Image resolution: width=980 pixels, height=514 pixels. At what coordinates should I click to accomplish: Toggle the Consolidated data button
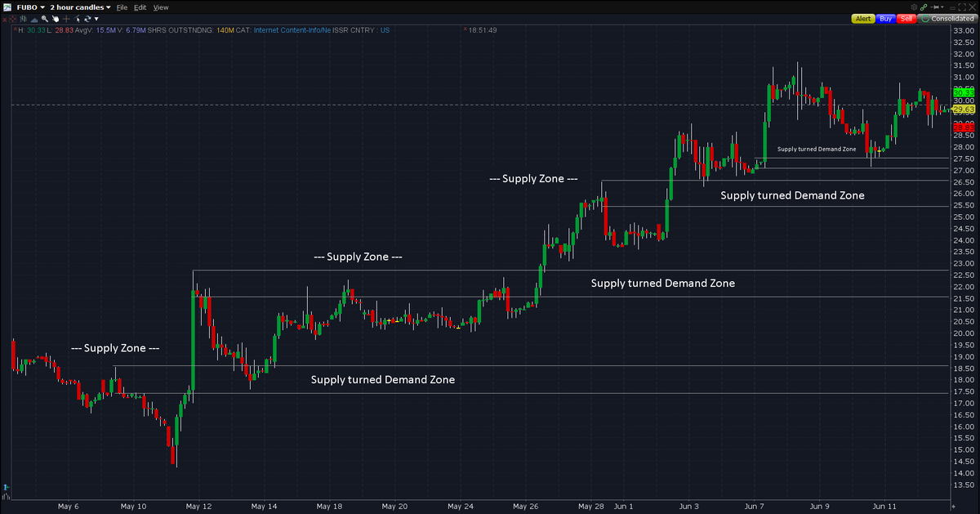[947, 19]
